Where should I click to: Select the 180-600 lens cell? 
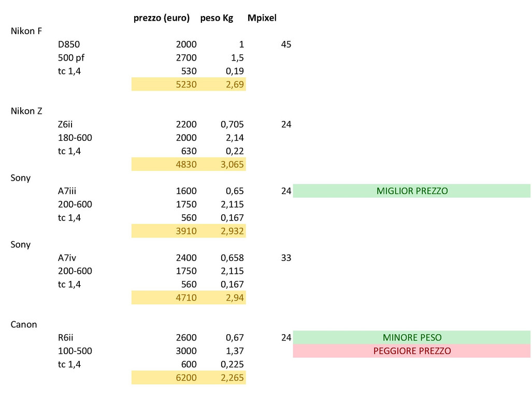[75, 138]
